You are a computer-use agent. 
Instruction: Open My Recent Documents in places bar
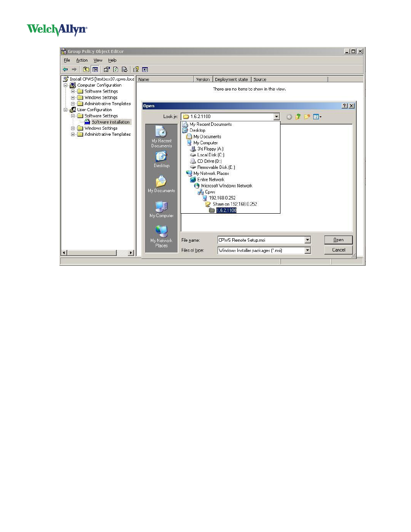[162, 137]
